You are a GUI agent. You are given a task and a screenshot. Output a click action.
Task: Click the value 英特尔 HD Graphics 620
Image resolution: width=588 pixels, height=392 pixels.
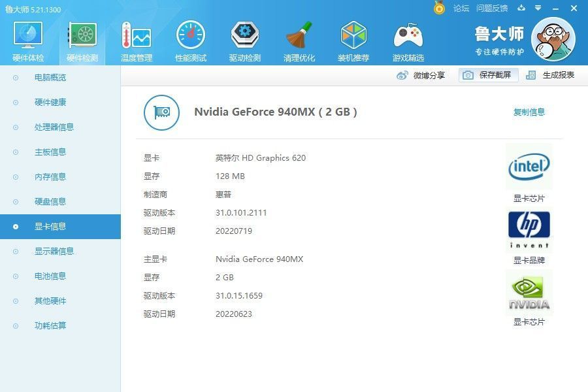[x=261, y=158]
